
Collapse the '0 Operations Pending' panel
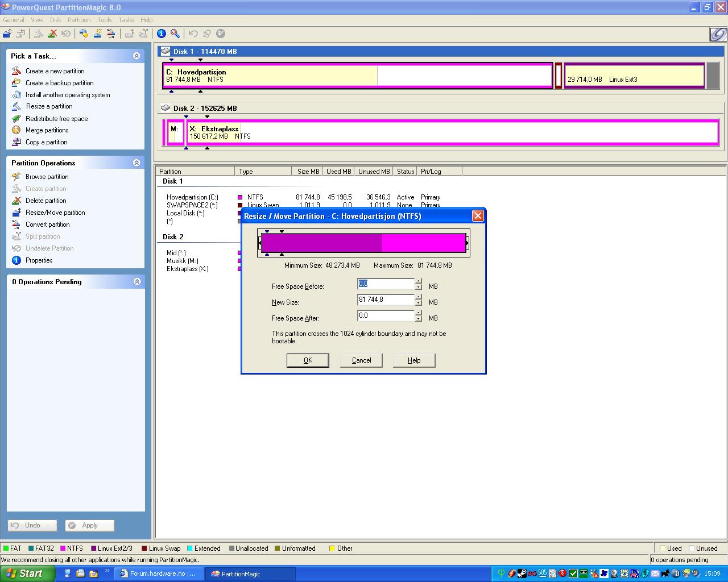tap(136, 281)
